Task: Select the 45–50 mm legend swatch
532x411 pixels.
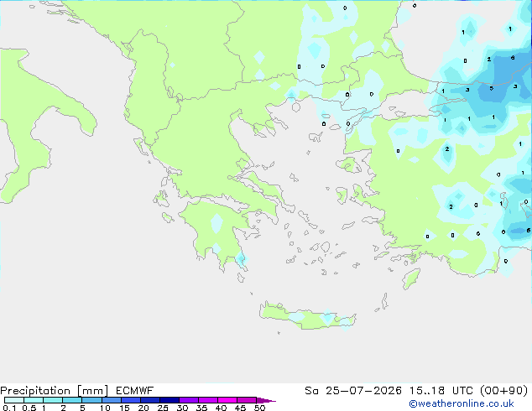Action: [247, 400]
